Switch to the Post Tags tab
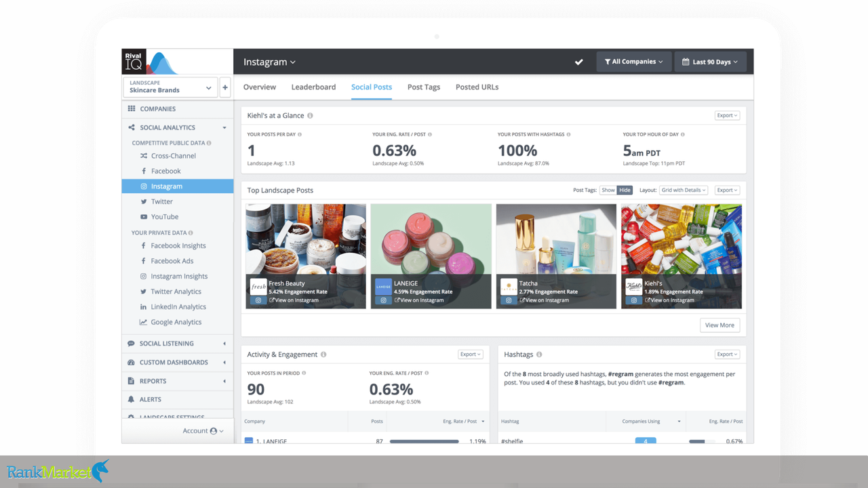 (424, 87)
